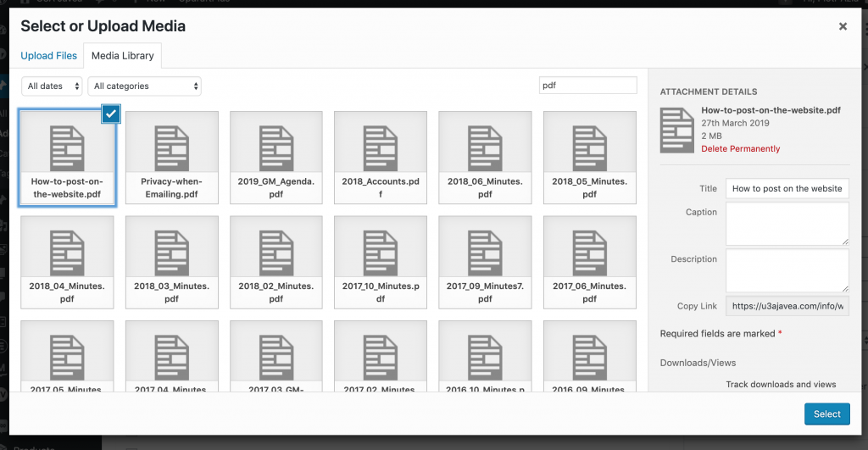
Task: Click the Downloads/Views heading
Action: (698, 363)
